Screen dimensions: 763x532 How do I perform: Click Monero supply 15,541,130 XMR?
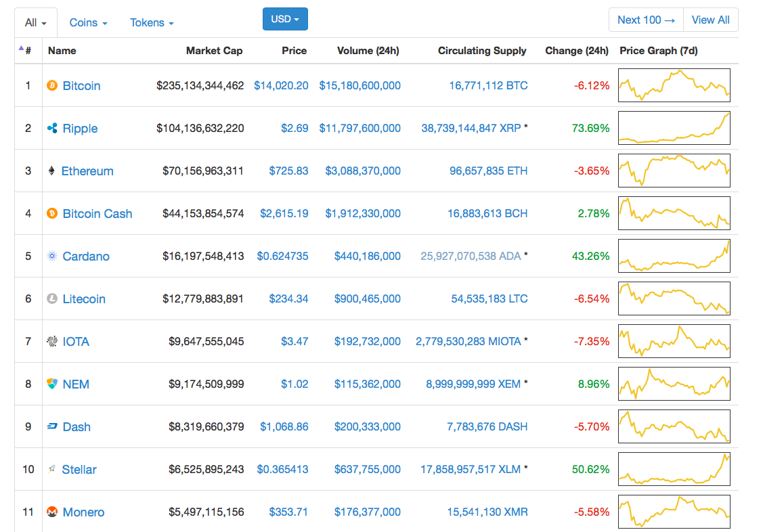coord(487,512)
